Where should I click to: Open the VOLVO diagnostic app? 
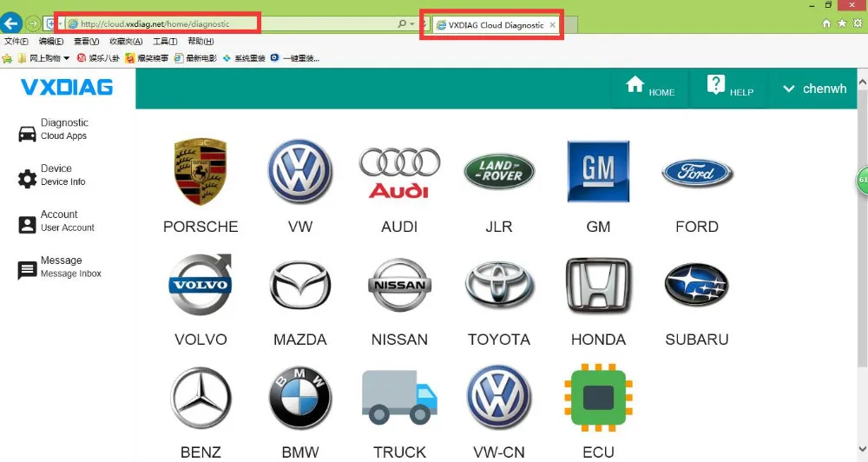(x=201, y=285)
